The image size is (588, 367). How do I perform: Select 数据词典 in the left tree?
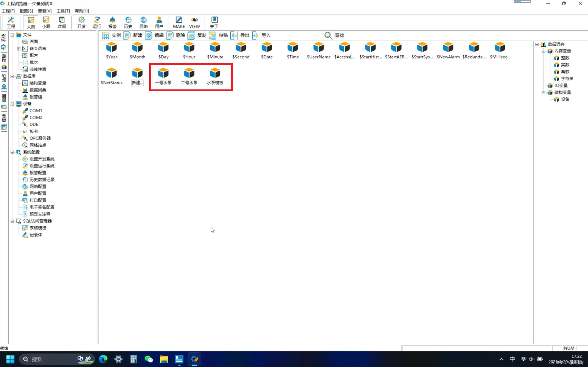point(38,90)
